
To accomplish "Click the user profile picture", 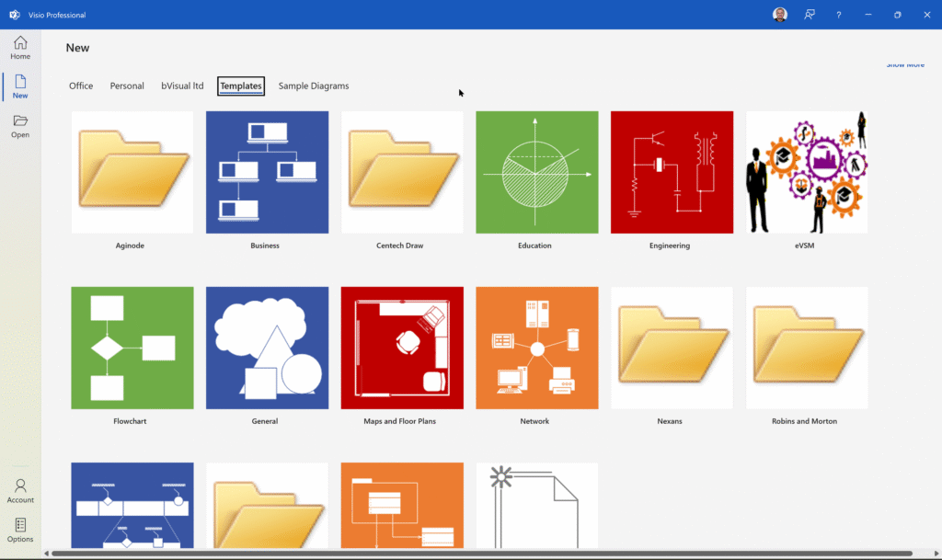I will coord(780,15).
